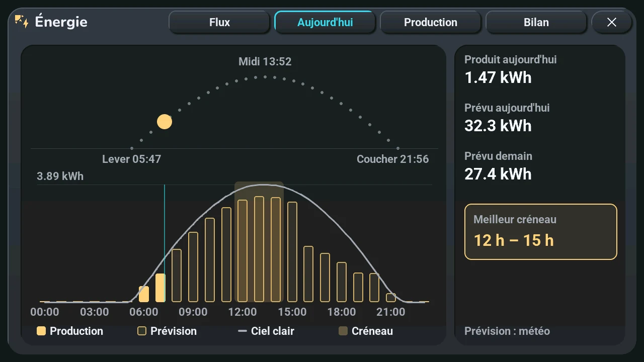
Task: Click the forecast bar above 09:00
Action: tap(193, 267)
